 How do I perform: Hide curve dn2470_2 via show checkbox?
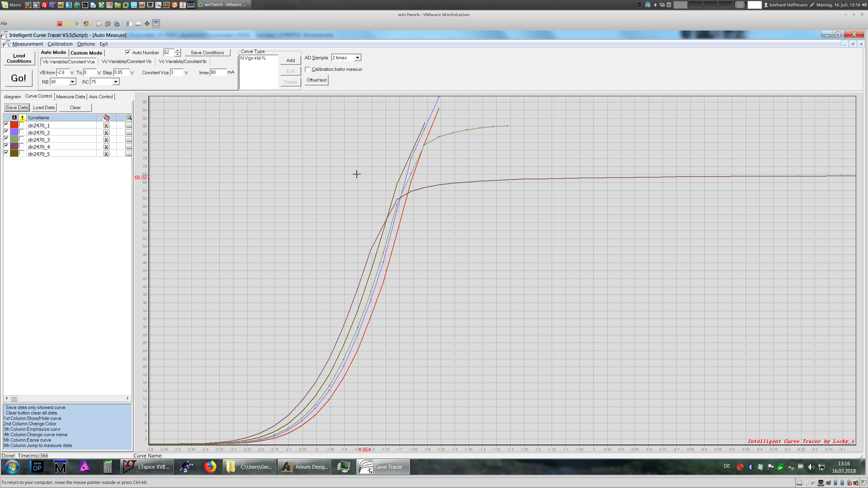coord(6,131)
